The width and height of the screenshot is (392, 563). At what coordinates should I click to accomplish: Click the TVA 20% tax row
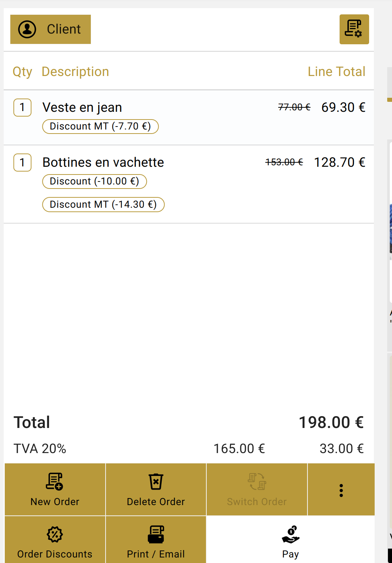point(189,449)
